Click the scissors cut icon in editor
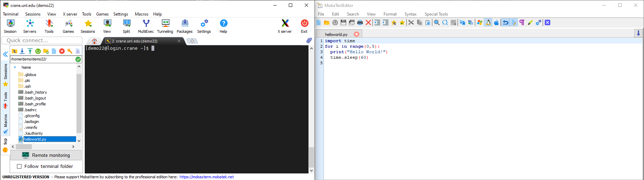 coord(411,22)
